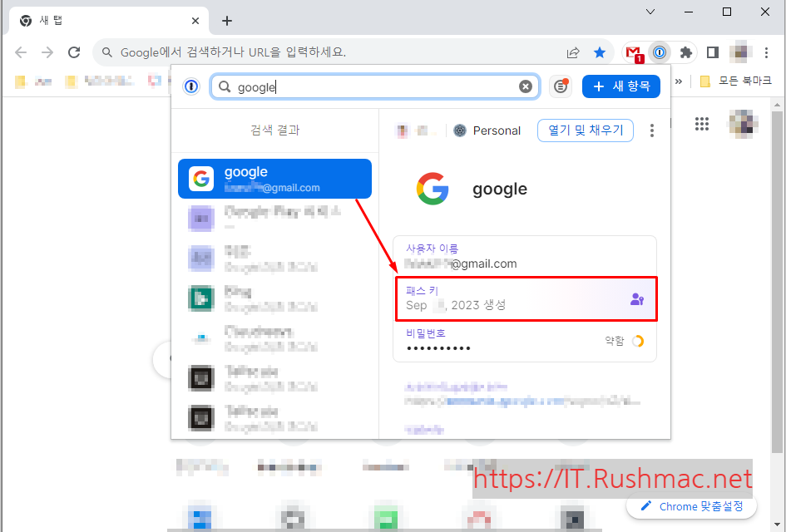The image size is (786, 532).
Task: Click the Extensions puzzle piece icon
Action: (686, 52)
